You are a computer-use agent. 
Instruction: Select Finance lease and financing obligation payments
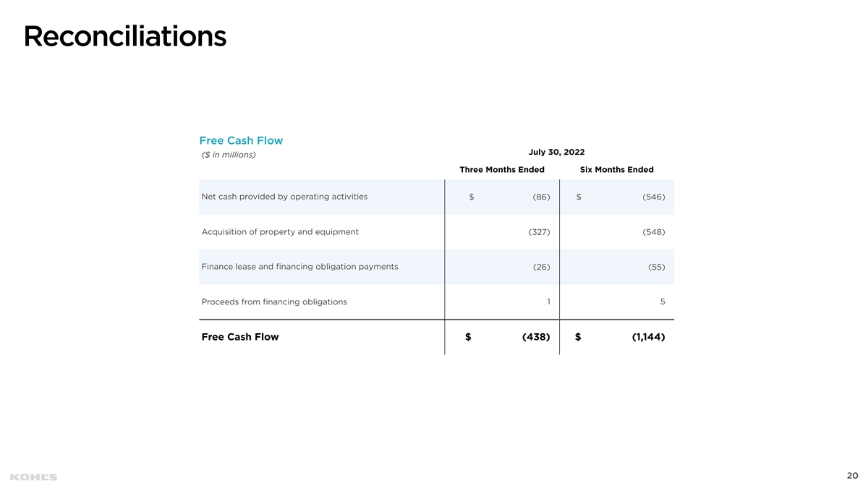pos(299,267)
